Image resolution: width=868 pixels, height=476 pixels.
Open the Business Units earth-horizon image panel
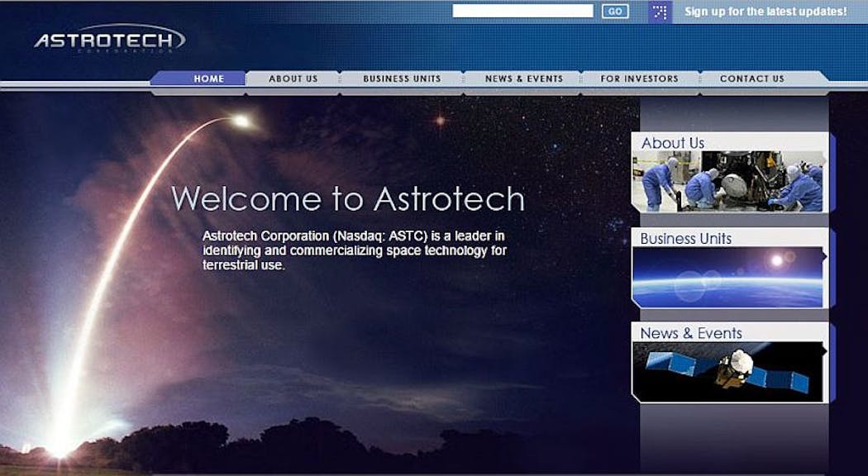pos(727,277)
